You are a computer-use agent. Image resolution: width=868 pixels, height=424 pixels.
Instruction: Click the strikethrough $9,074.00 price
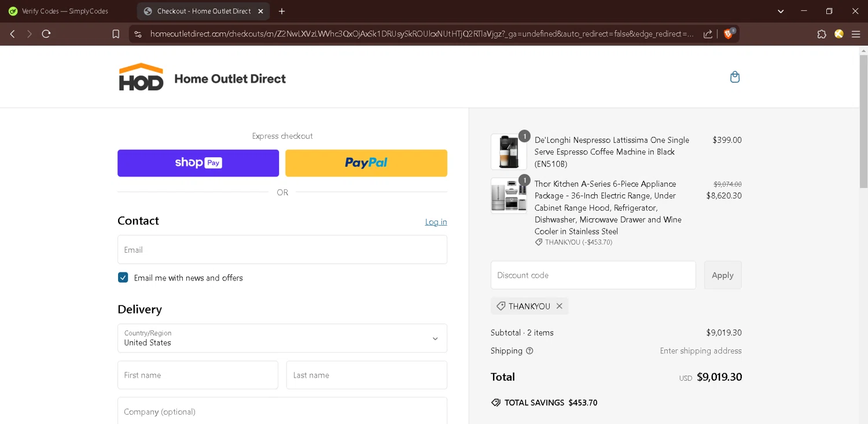pos(727,184)
